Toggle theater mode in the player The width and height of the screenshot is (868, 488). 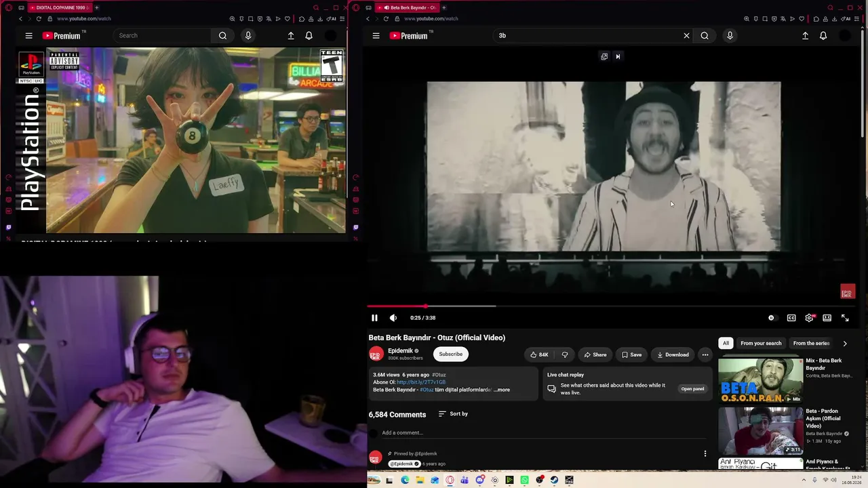[x=827, y=318]
